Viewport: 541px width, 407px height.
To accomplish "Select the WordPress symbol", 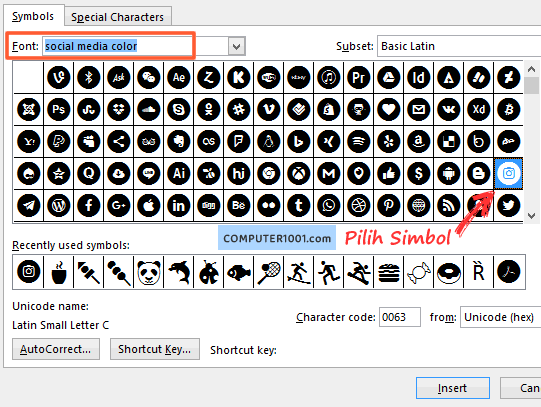I will (x=59, y=206).
